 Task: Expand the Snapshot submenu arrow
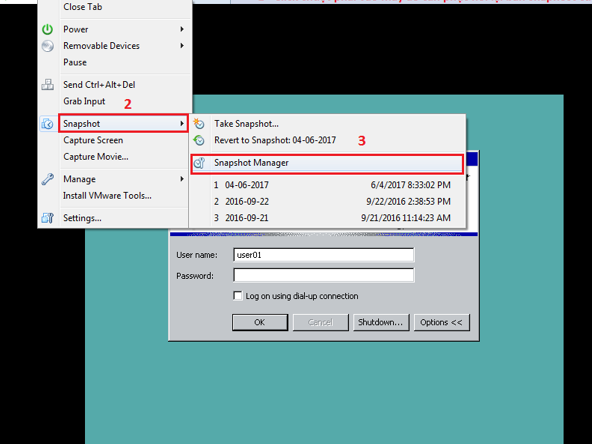pos(182,123)
